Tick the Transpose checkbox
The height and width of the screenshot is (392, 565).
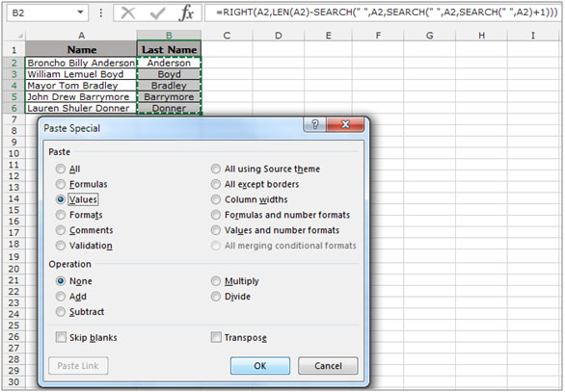(x=216, y=337)
